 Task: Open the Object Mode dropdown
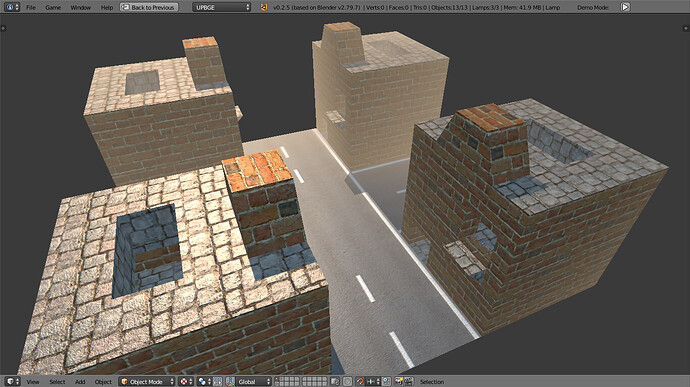(x=147, y=381)
